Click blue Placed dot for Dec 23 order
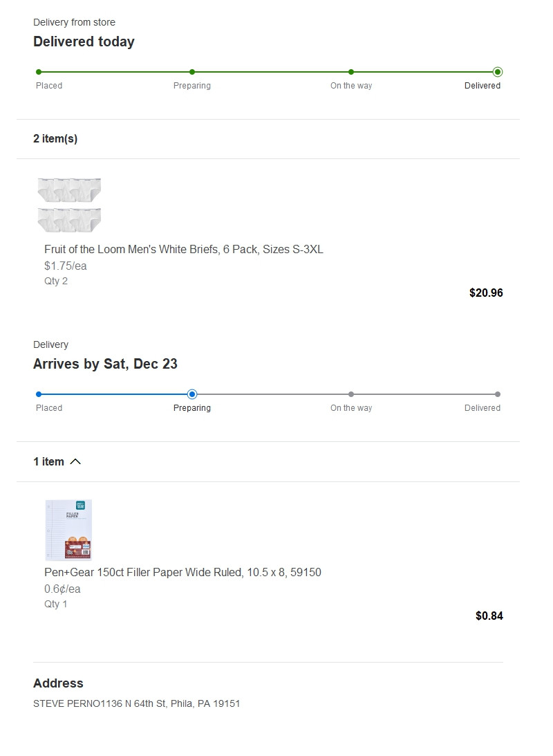This screenshot has width=553, height=756. [39, 394]
